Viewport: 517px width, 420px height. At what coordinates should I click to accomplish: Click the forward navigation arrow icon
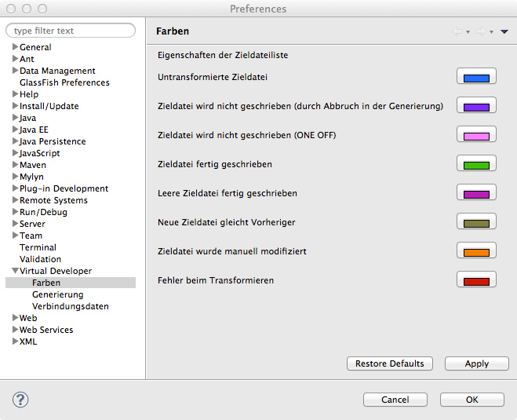coord(481,31)
